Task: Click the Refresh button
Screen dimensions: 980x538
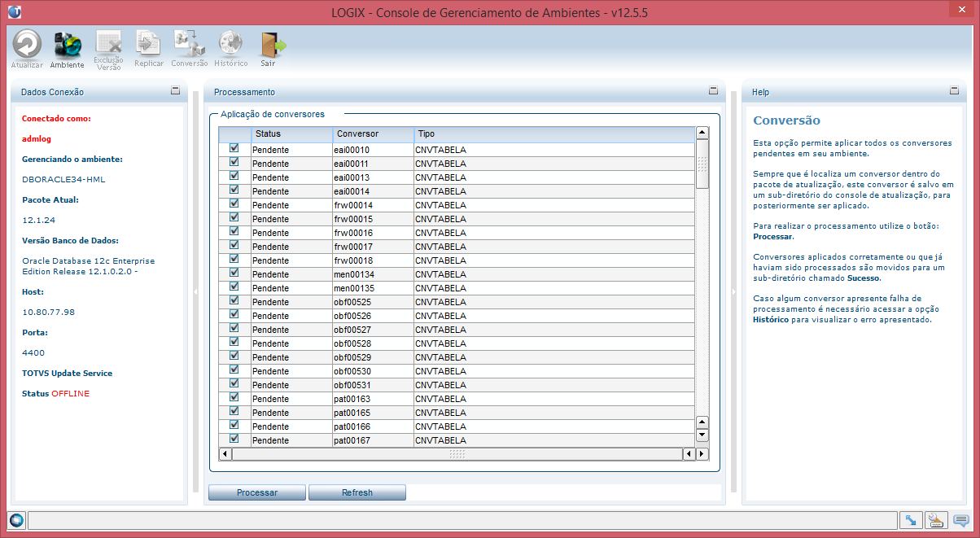Action: (357, 492)
